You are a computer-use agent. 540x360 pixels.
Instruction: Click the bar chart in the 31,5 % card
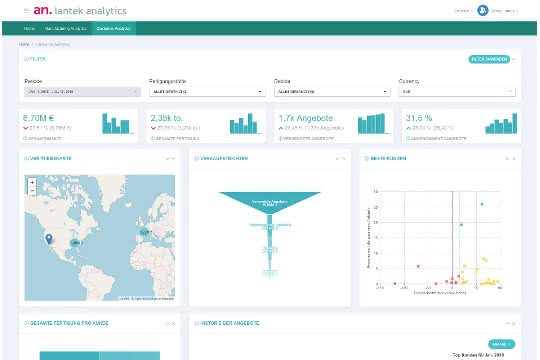[501, 123]
